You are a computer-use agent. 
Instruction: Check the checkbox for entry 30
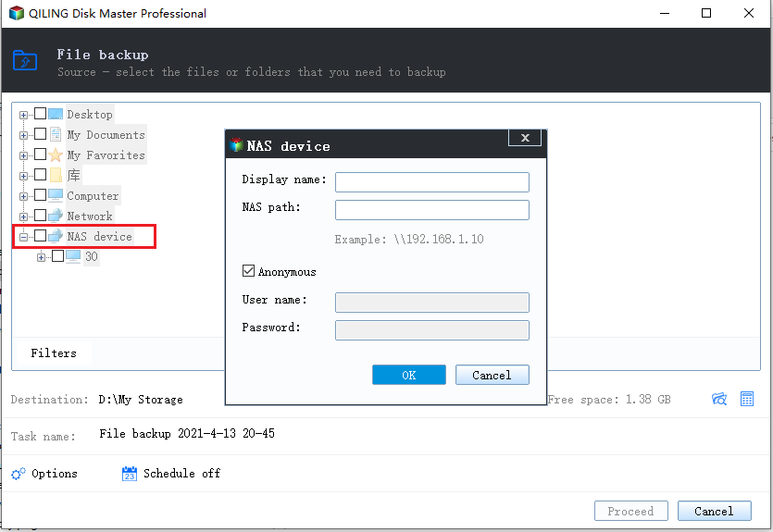point(57,255)
